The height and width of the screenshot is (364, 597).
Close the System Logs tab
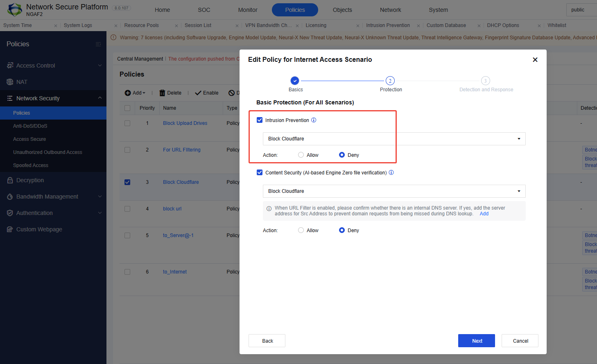116,26
